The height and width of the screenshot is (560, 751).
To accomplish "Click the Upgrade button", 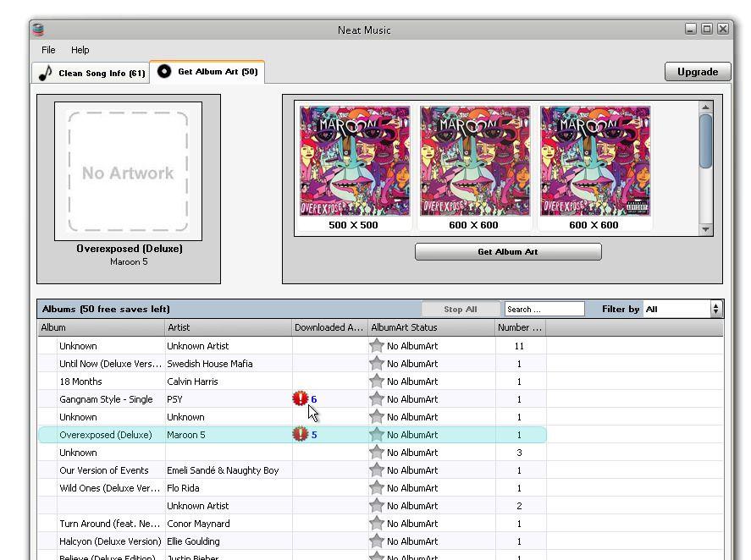I will 698,72.
